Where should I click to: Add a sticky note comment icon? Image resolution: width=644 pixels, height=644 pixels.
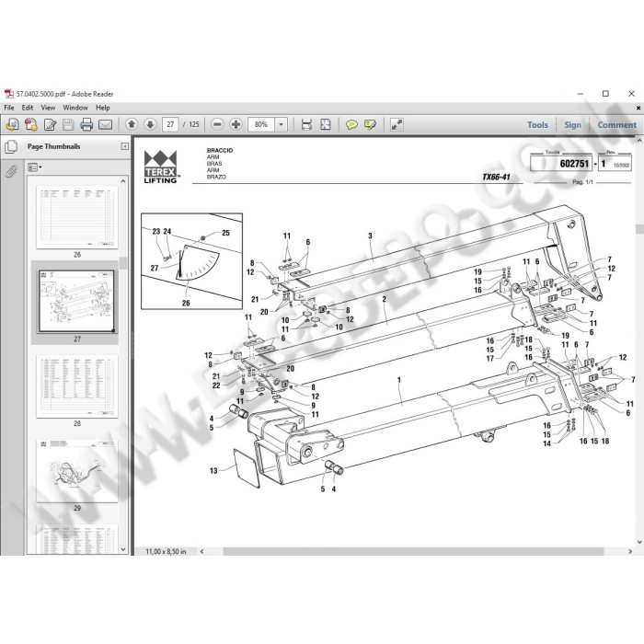(351, 124)
